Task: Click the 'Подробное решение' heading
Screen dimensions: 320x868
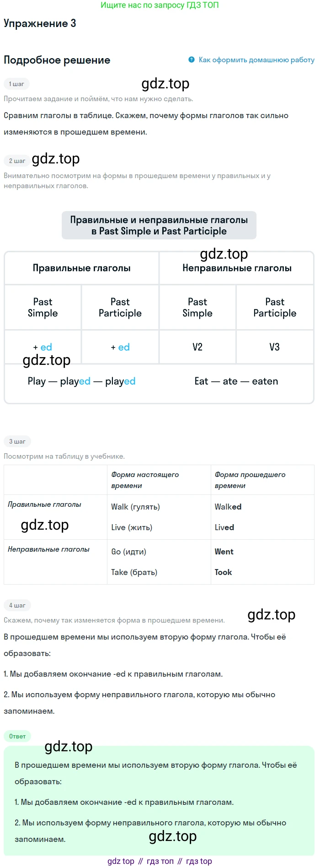Action: 57,60
